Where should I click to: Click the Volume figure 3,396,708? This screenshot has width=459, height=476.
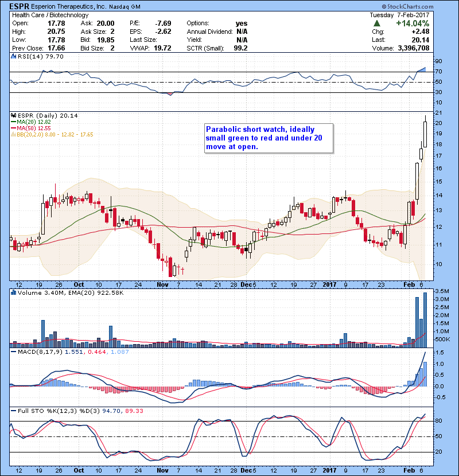point(414,48)
